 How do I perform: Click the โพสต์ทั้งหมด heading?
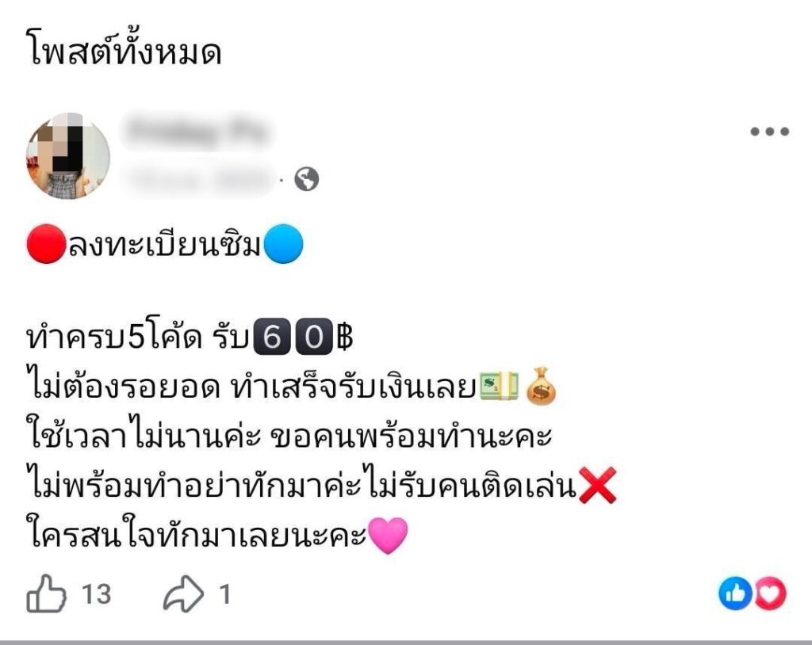click(x=124, y=52)
